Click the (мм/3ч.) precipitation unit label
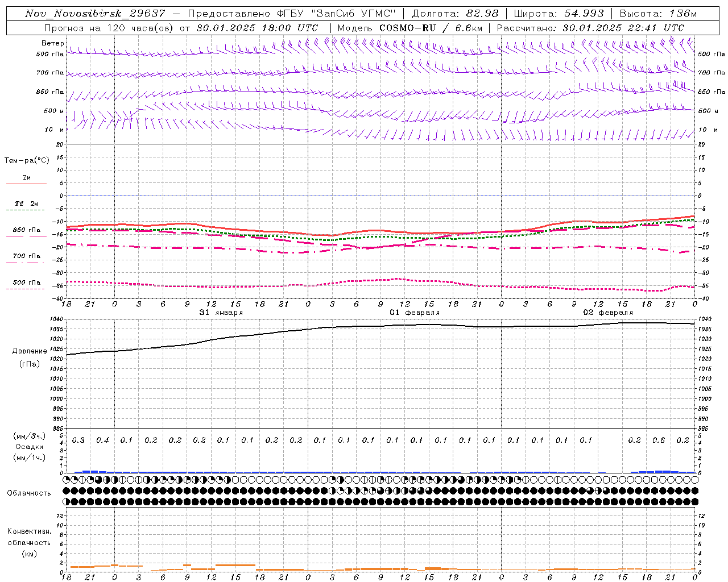Screen dimensions: 728x582 click(30, 436)
